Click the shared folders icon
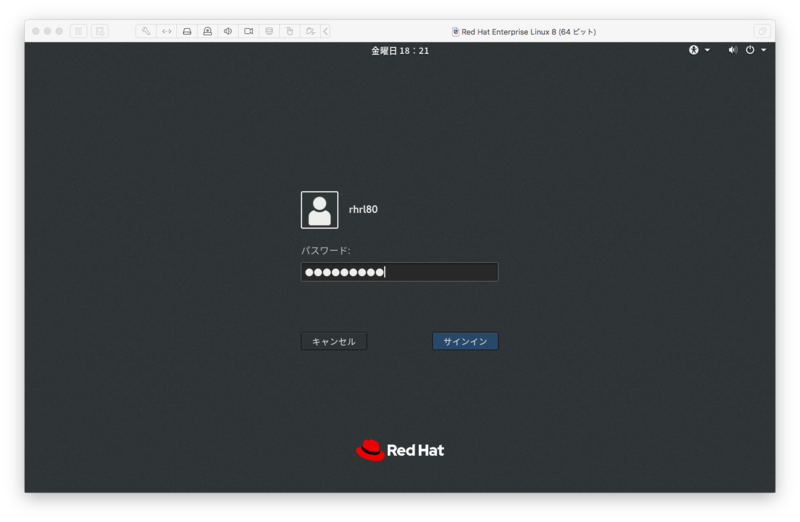Screen dimensions: 800x522 point(310,31)
